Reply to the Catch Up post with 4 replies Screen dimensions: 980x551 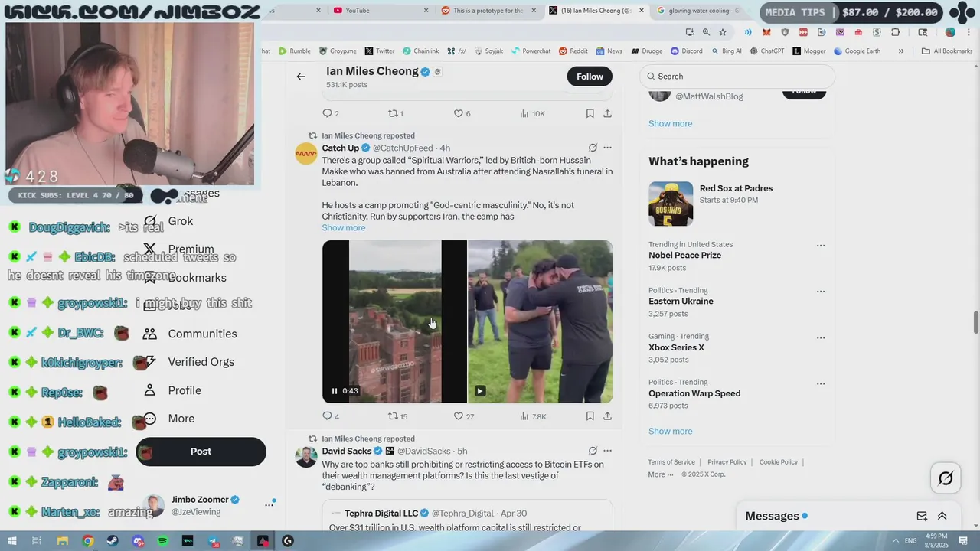point(331,416)
